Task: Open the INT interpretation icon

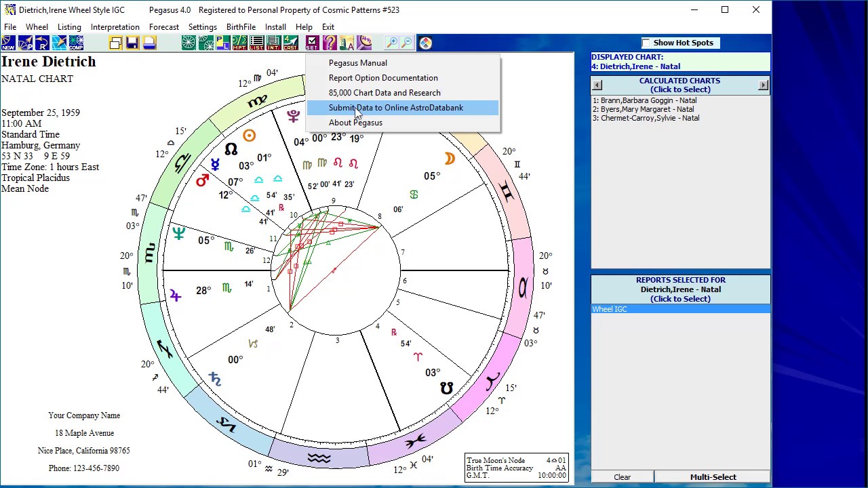Action: pyautogui.click(x=273, y=43)
